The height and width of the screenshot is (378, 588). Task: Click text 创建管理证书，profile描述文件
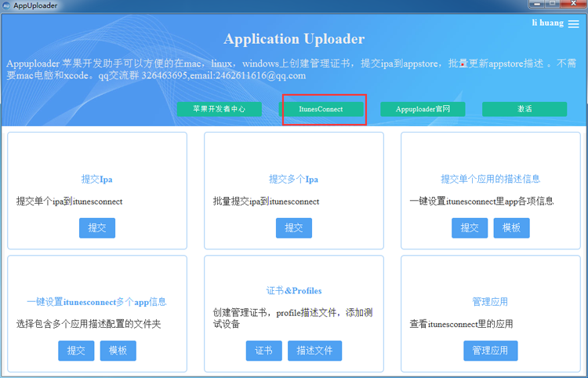tap(293, 318)
